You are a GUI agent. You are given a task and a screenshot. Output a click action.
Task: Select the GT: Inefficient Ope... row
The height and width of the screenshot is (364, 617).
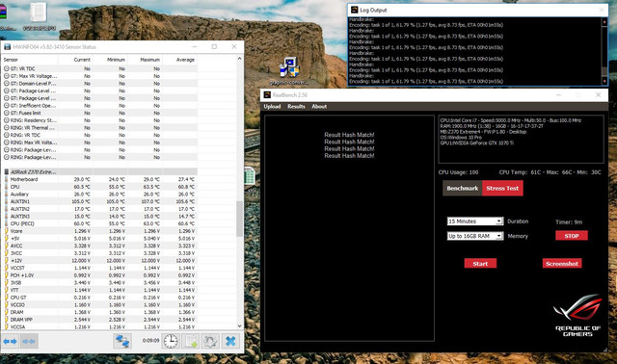tap(99, 105)
